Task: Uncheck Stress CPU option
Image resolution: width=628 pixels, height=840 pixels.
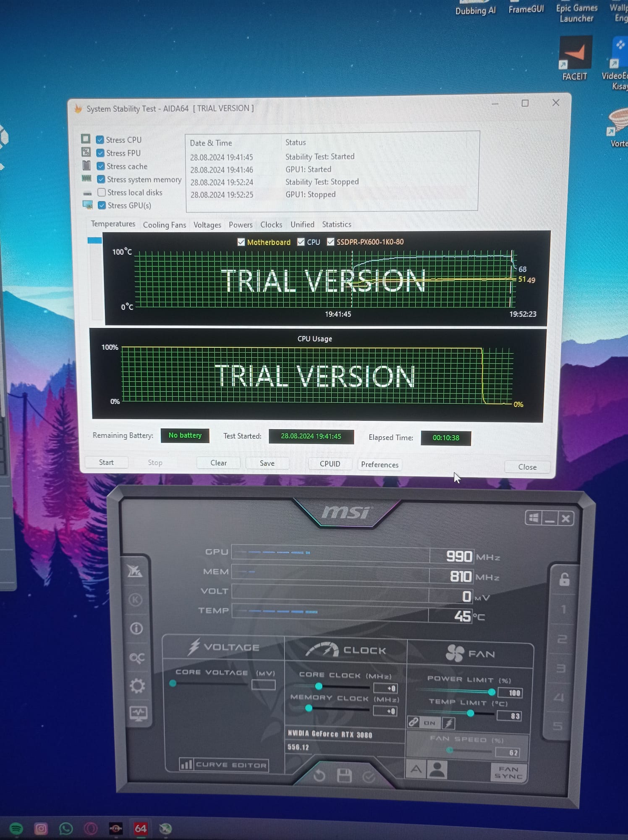Action: [x=100, y=140]
